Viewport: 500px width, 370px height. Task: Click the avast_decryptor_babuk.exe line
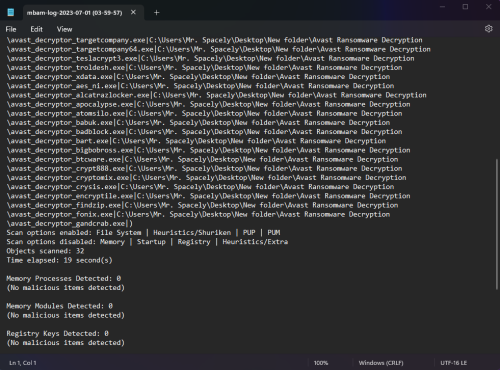click(x=198, y=123)
